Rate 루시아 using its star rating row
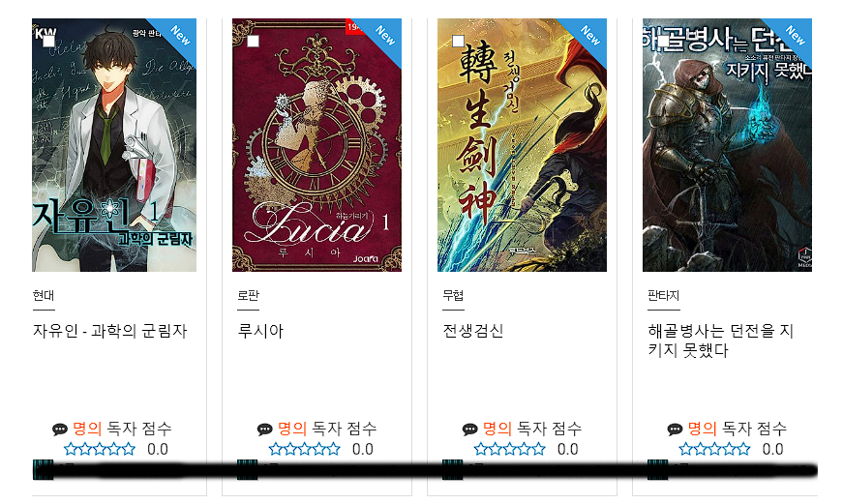This screenshot has width=843, height=504. pos(304,449)
